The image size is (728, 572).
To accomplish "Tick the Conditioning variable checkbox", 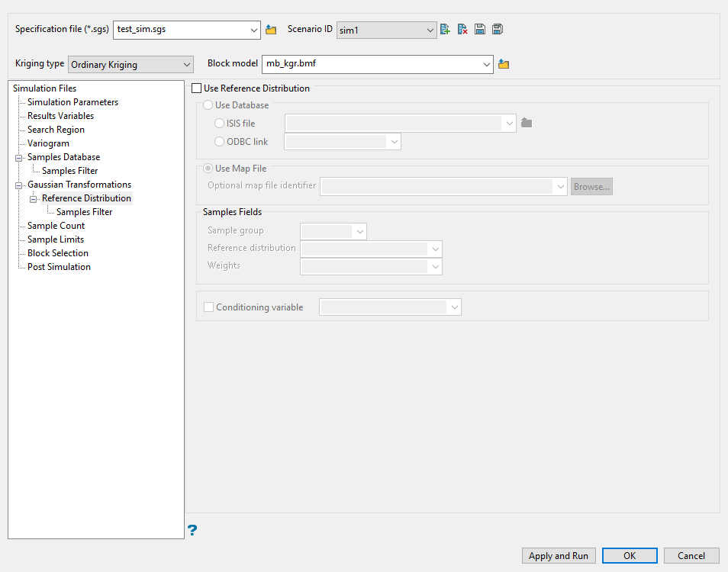I will click(209, 307).
